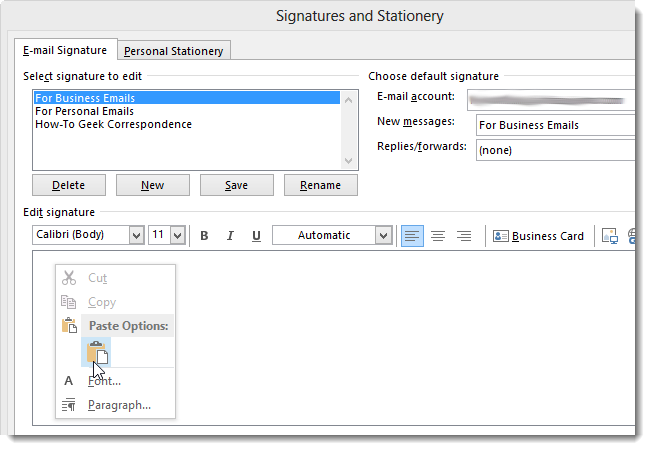Click the Keep Source Formatting paste icon

click(97, 352)
